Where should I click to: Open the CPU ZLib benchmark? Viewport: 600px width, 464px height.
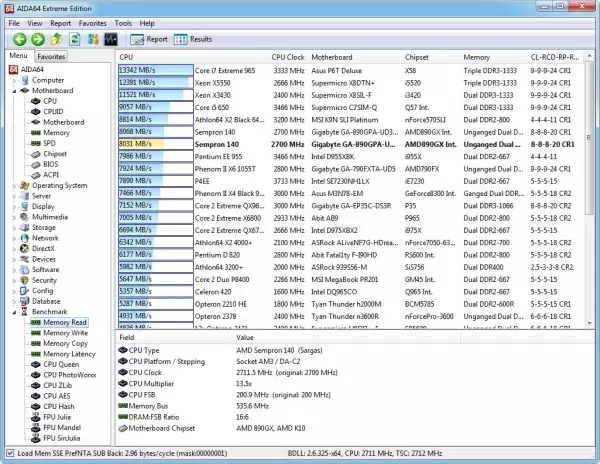pyautogui.click(x=52, y=386)
